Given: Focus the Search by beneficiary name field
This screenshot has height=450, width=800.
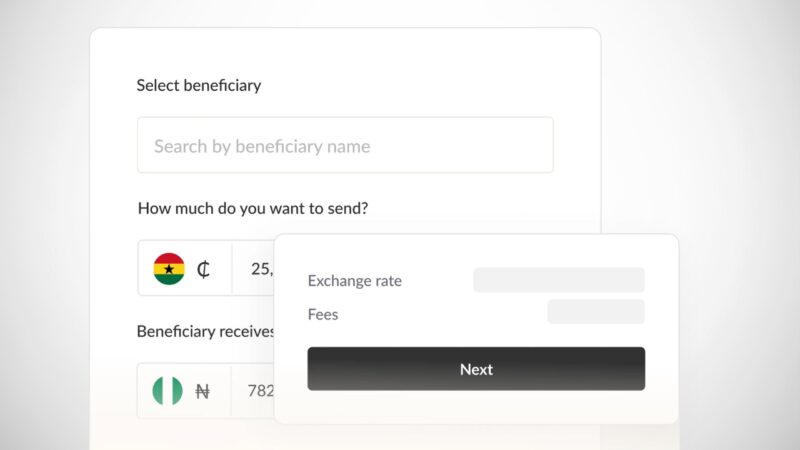Looking at the screenshot, I should coord(345,146).
